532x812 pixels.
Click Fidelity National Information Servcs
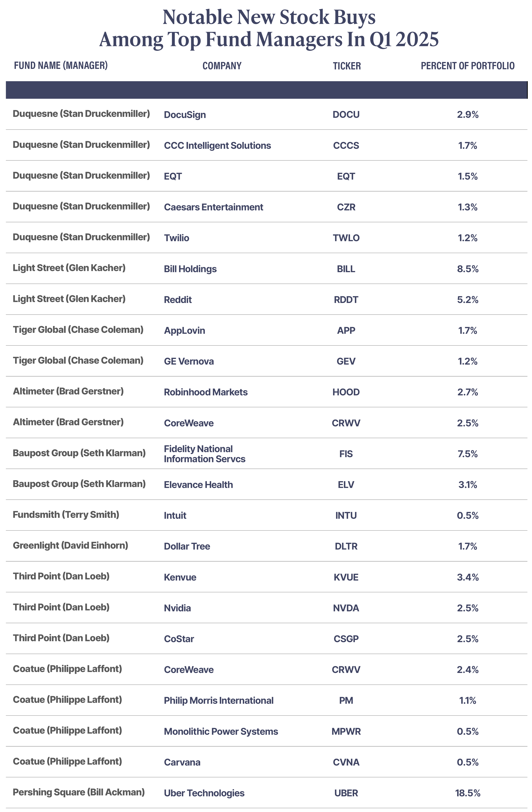point(204,454)
